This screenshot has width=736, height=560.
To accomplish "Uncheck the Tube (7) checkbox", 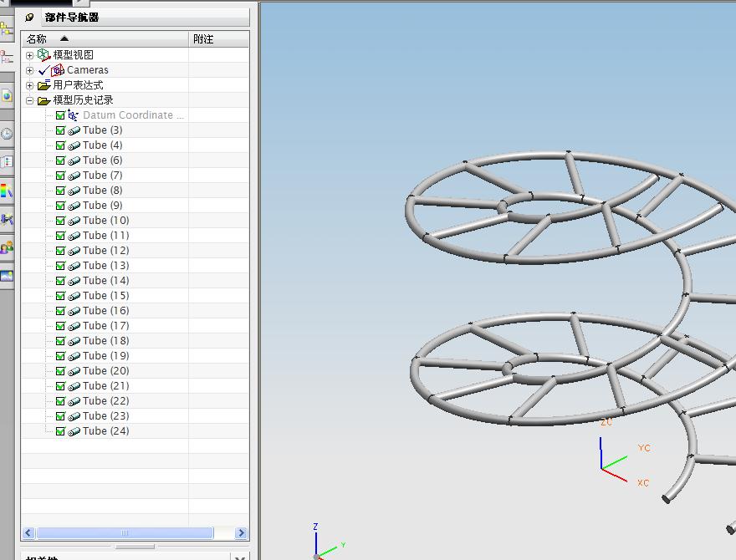I will [60, 176].
